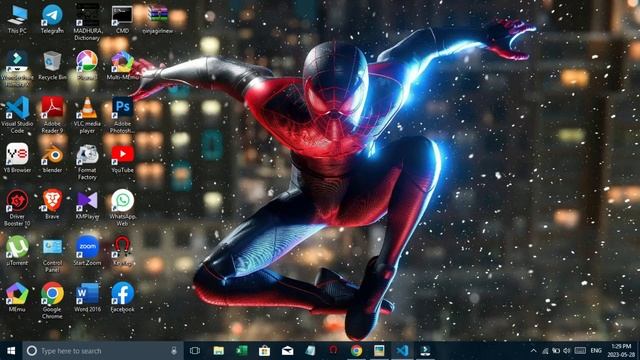
Task: Launch the CMD desktop shortcut
Action: point(122,19)
